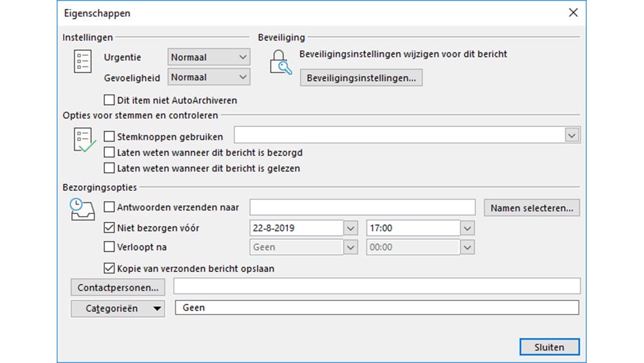Click the padlock security icon
This screenshot has height=363, width=644.
pos(281,63)
